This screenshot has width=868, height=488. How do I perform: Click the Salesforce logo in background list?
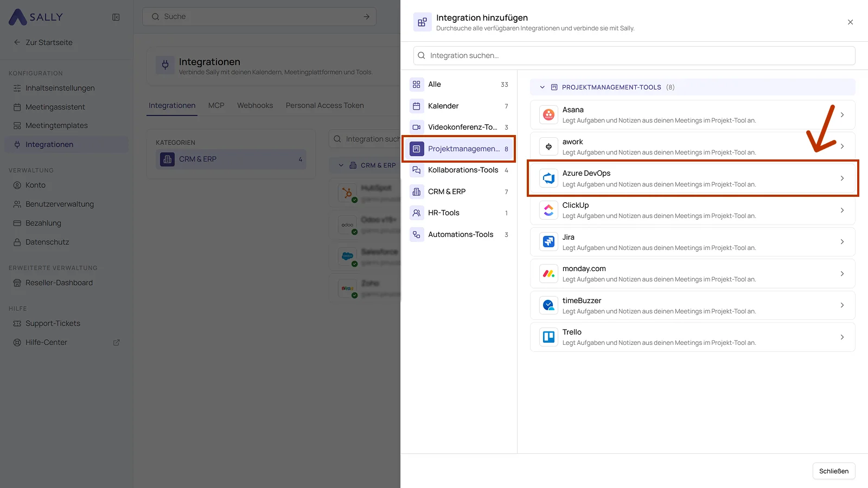347,256
